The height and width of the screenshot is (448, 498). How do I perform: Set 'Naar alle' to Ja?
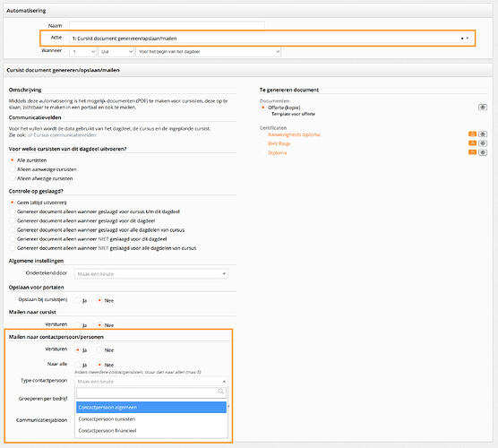point(78,365)
